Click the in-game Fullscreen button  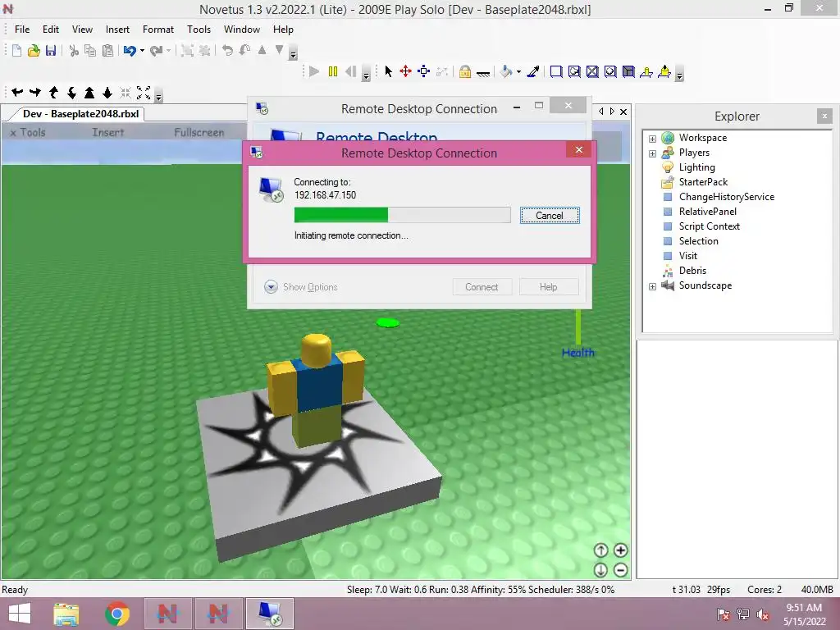point(199,132)
